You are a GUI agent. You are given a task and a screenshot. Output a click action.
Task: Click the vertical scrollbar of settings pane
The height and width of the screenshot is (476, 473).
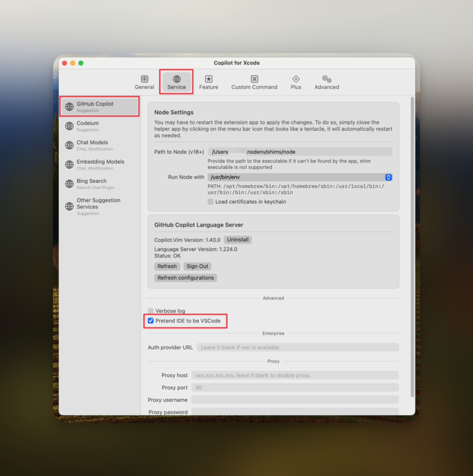[x=412, y=247]
